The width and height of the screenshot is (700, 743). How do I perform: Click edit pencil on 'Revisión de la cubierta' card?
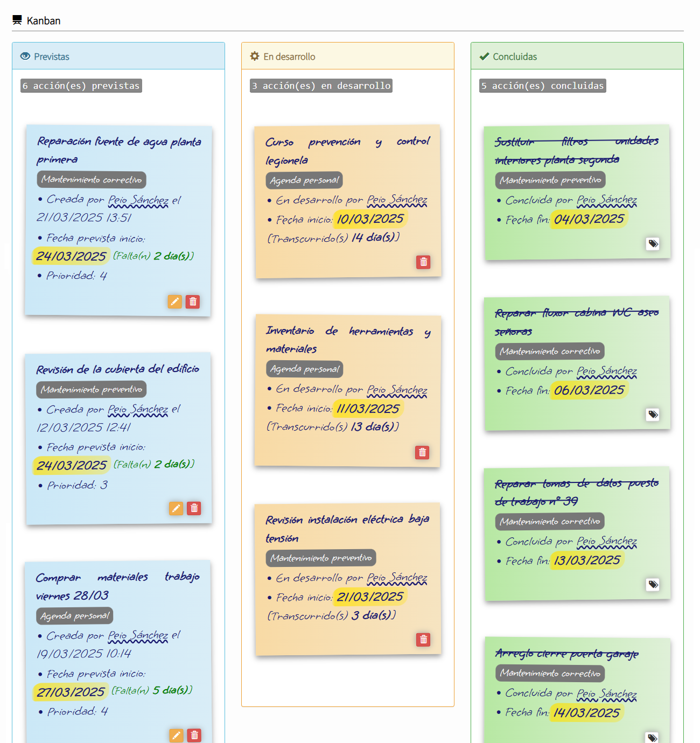click(x=176, y=508)
